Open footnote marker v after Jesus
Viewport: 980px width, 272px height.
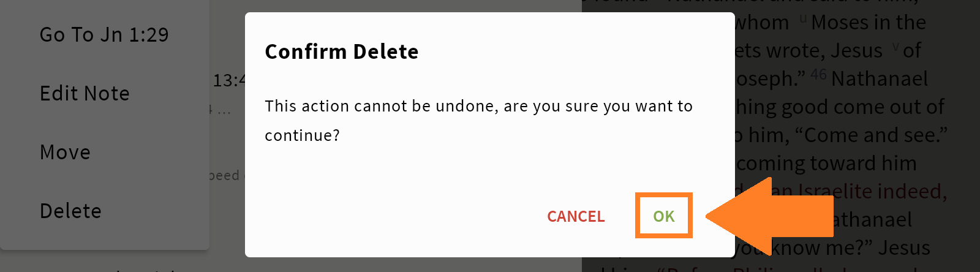click(895, 47)
